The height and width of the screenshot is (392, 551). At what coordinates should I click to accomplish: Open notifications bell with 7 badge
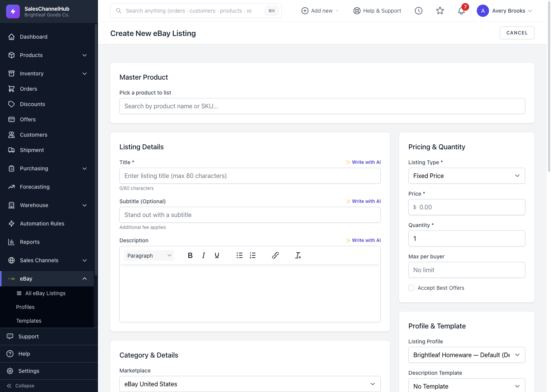(461, 11)
